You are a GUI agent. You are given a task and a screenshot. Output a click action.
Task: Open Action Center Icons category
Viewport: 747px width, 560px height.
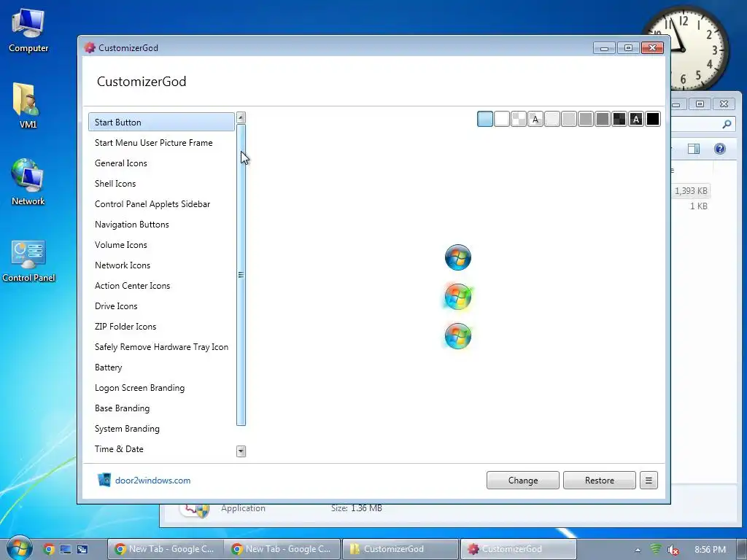coord(161,286)
